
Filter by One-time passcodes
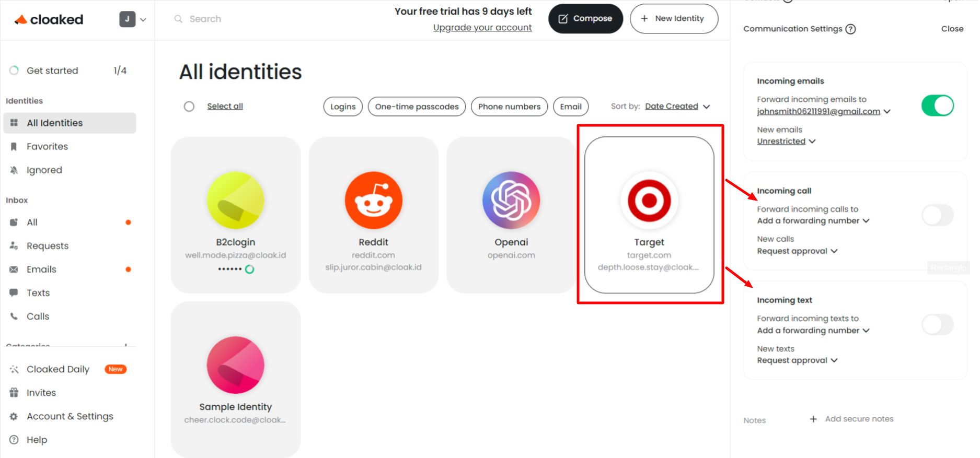(417, 107)
